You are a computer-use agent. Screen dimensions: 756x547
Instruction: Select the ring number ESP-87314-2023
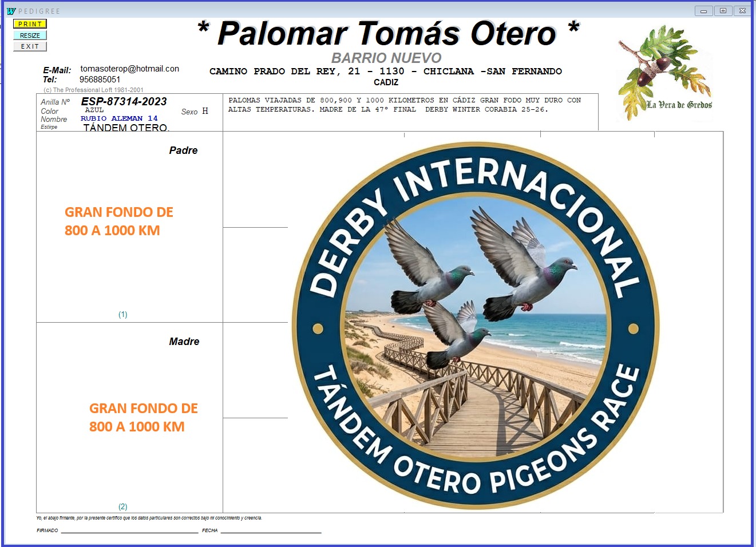pos(124,101)
